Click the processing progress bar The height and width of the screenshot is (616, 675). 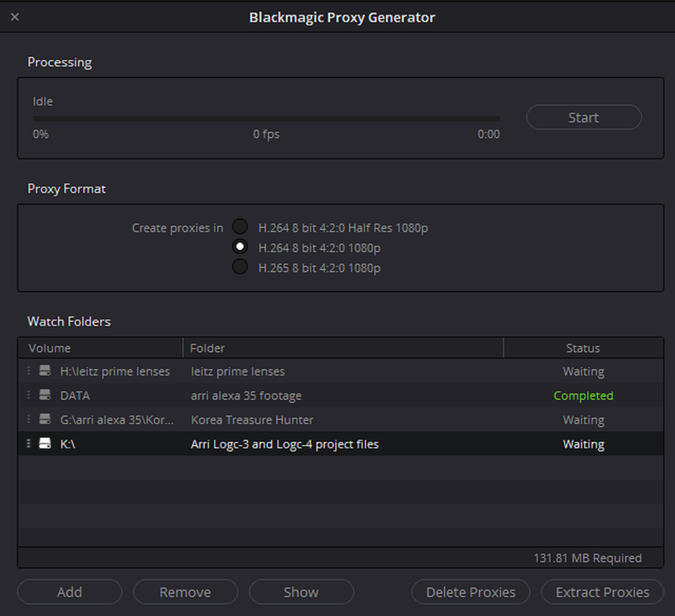[x=266, y=119]
